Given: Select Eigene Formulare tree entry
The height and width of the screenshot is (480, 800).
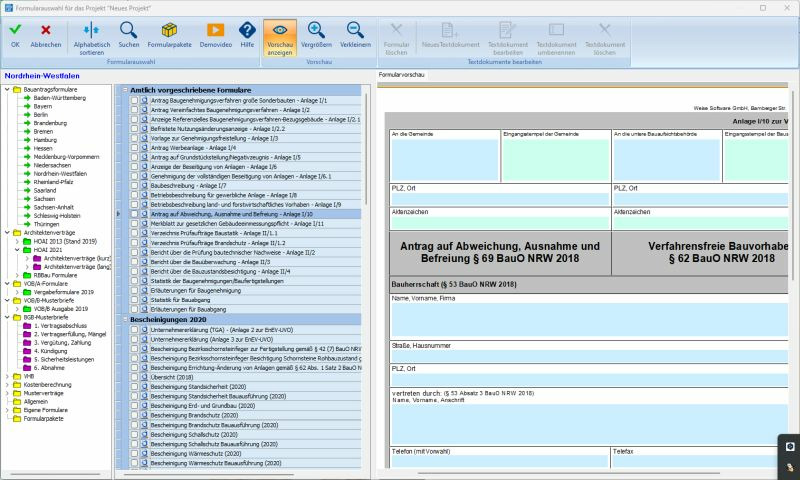Looking at the screenshot, I should click(45, 410).
